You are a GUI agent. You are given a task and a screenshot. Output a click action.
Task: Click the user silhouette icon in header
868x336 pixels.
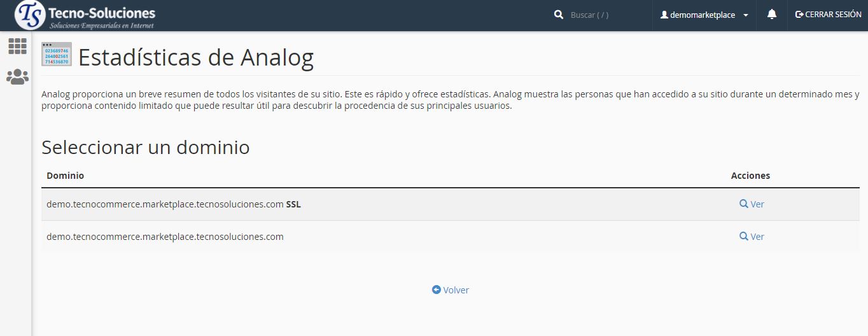[x=664, y=15]
